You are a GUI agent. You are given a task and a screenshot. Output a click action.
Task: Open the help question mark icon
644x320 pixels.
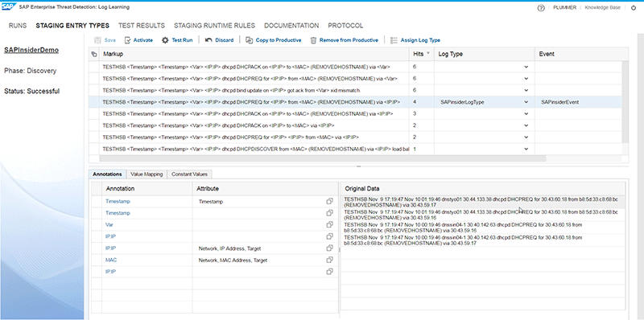point(541,8)
